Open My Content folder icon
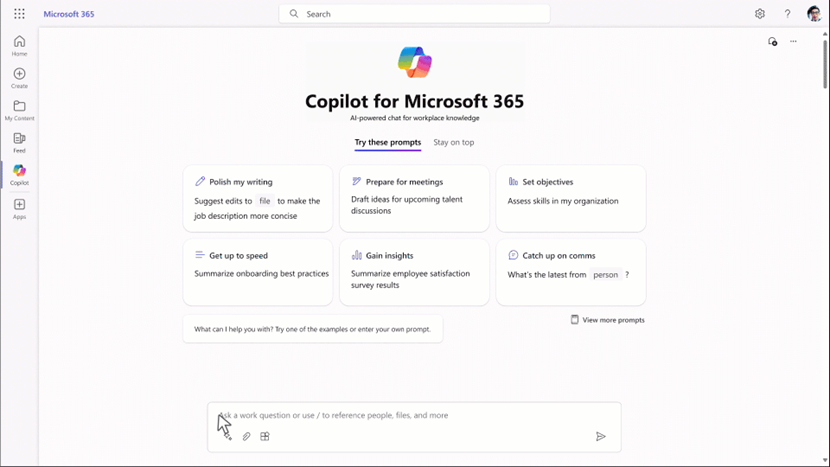The width and height of the screenshot is (830, 467). (19, 110)
